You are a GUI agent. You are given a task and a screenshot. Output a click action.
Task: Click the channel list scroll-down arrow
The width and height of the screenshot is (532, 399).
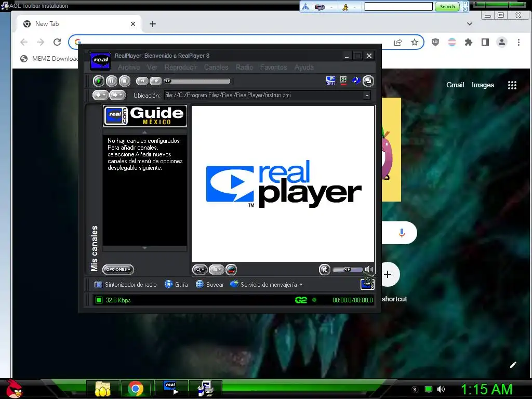(145, 248)
